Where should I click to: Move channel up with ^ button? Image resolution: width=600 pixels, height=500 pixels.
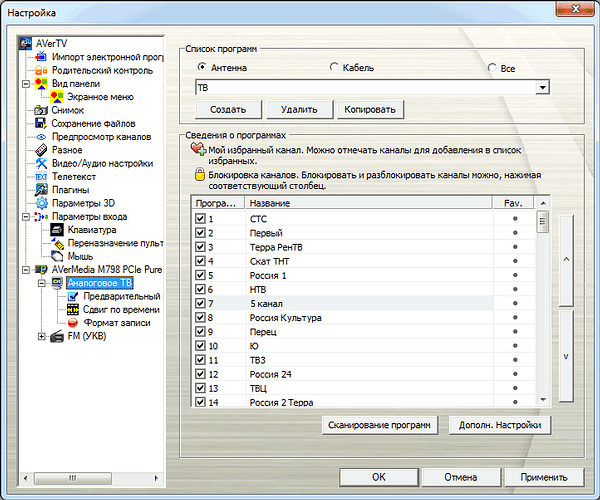[566, 260]
